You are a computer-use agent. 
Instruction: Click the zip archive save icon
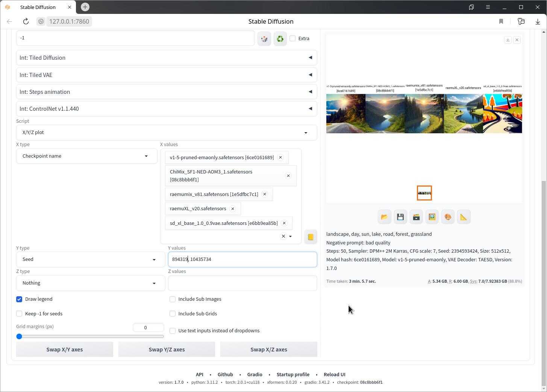click(416, 217)
